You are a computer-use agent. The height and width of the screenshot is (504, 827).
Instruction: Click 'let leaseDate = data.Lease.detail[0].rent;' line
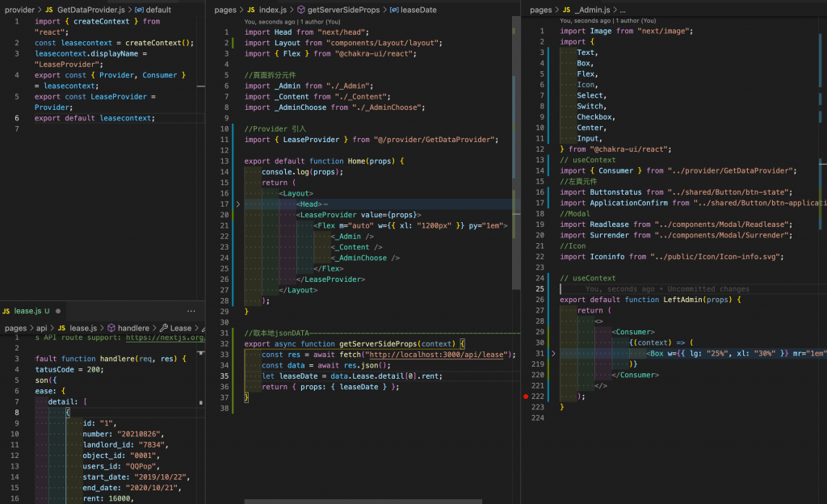(x=352, y=376)
